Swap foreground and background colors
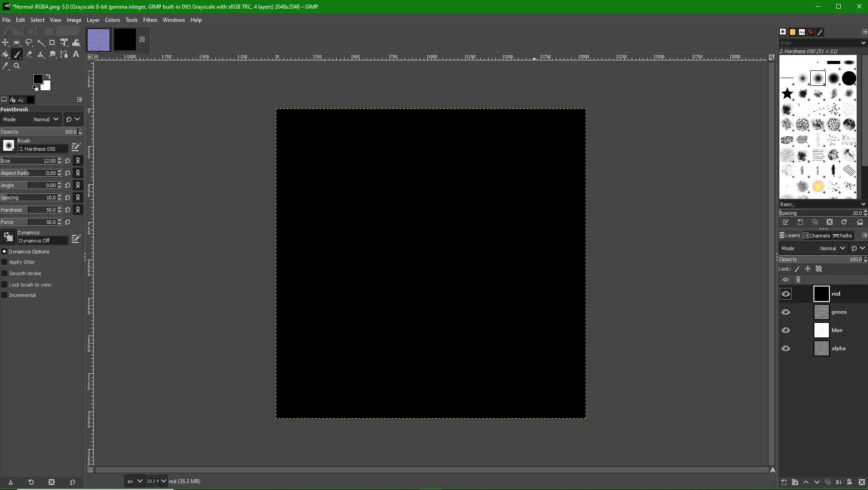Viewport: 868px width, 490px height. (x=48, y=76)
